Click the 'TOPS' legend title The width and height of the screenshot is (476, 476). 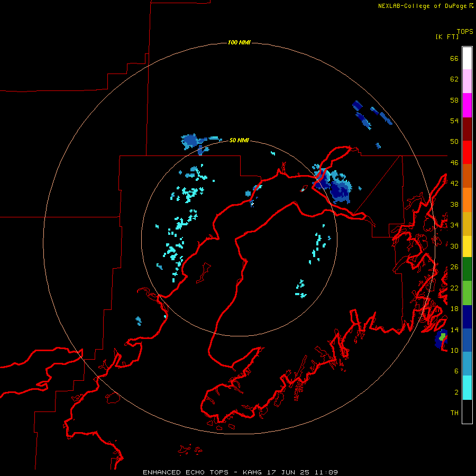point(465,31)
